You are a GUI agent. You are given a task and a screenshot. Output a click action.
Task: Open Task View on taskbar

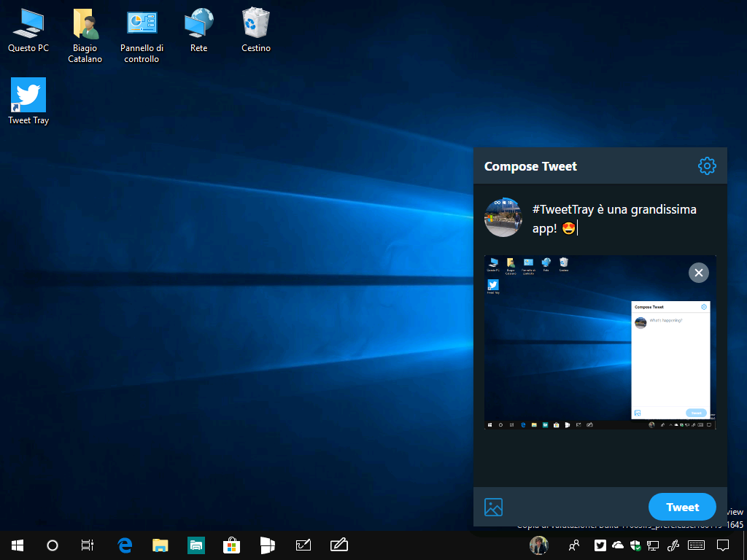pyautogui.click(x=88, y=545)
